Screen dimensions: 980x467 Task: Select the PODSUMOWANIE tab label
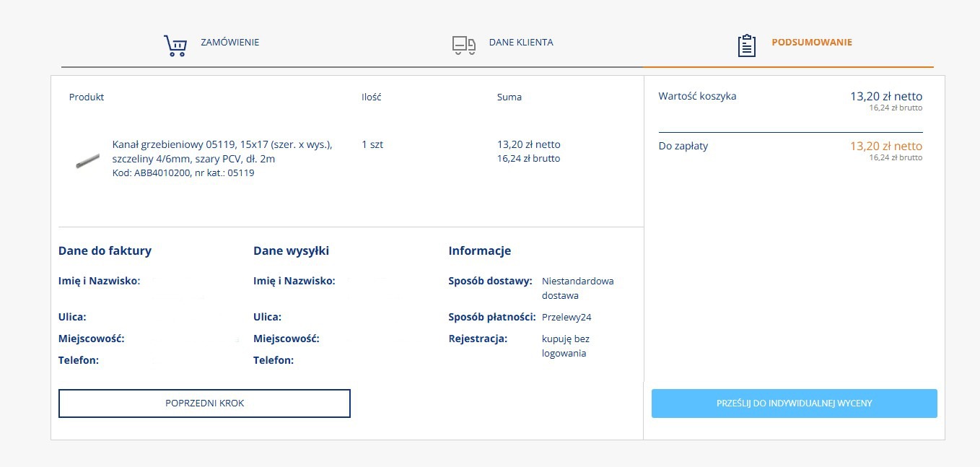(811, 43)
